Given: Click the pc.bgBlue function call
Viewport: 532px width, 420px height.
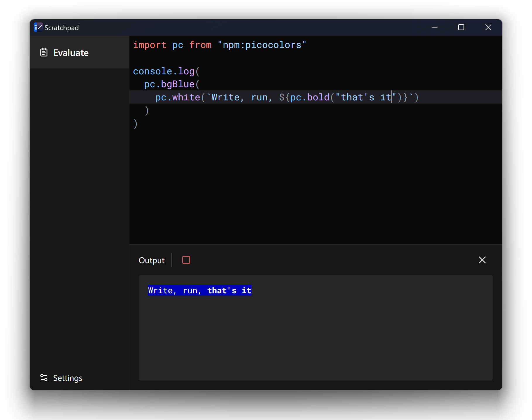Looking at the screenshot, I should (170, 84).
